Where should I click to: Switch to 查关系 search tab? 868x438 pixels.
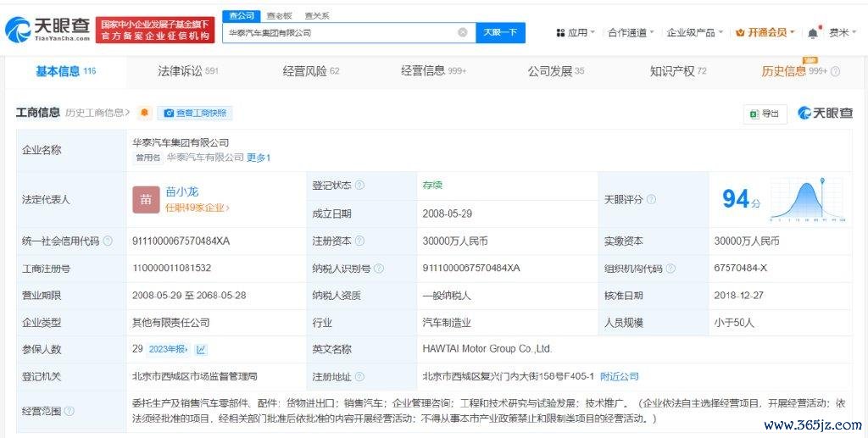click(x=317, y=16)
